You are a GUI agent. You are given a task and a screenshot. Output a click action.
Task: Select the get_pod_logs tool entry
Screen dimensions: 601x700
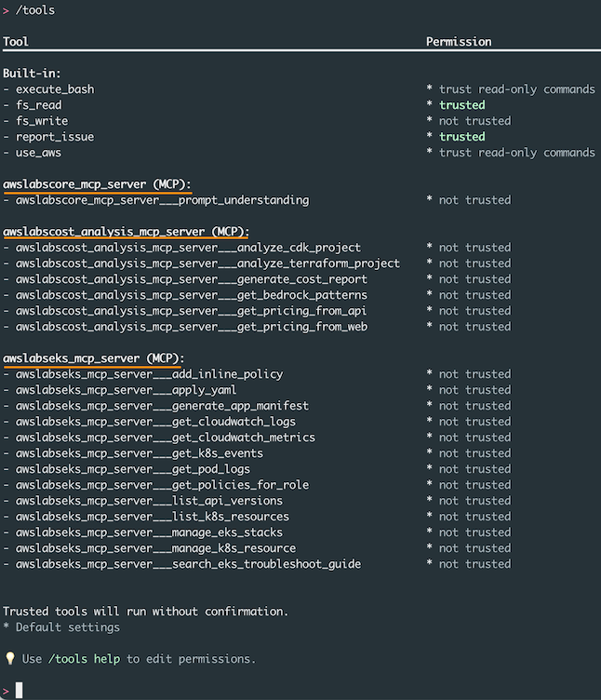133,469
